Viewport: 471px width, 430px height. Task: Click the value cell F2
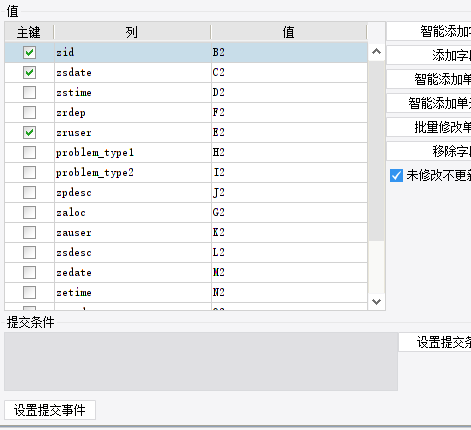click(289, 112)
